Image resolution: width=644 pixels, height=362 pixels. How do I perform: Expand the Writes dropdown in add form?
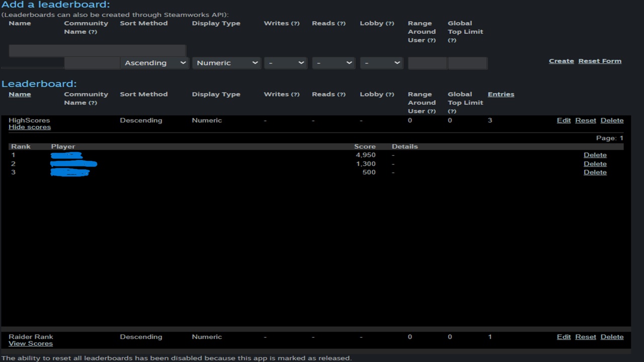[286, 63]
